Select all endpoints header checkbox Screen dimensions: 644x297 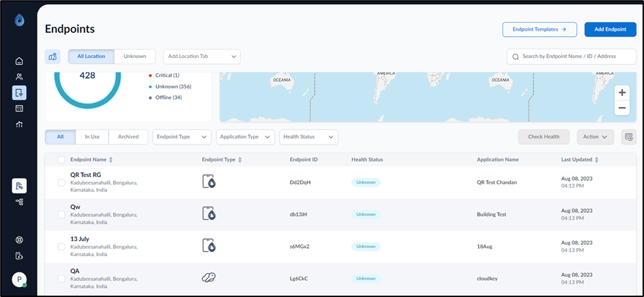click(x=61, y=159)
